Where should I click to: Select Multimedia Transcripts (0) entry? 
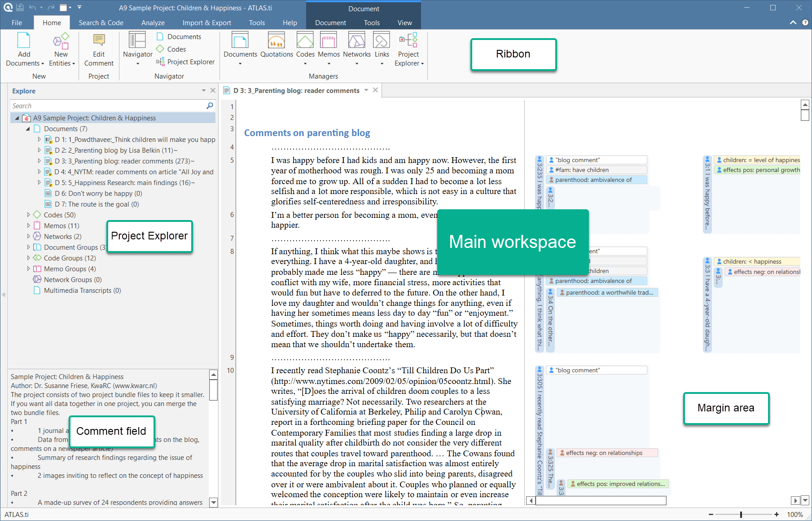[x=82, y=291]
